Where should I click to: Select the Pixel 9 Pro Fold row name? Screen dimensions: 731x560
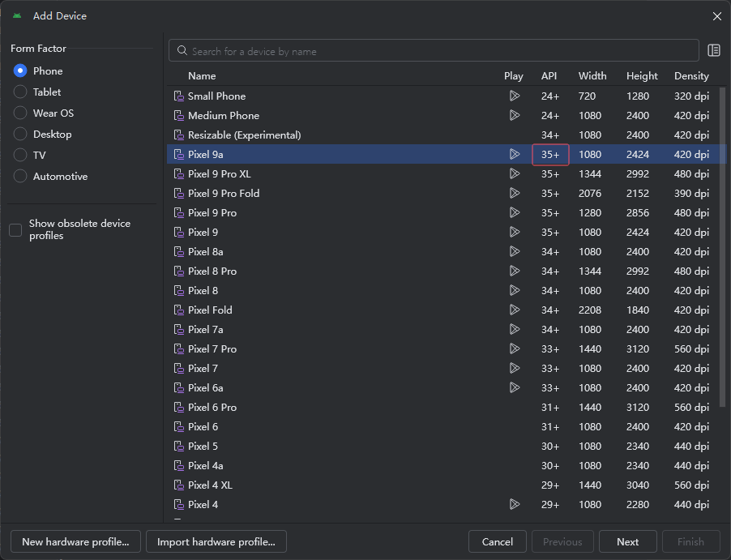[224, 193]
